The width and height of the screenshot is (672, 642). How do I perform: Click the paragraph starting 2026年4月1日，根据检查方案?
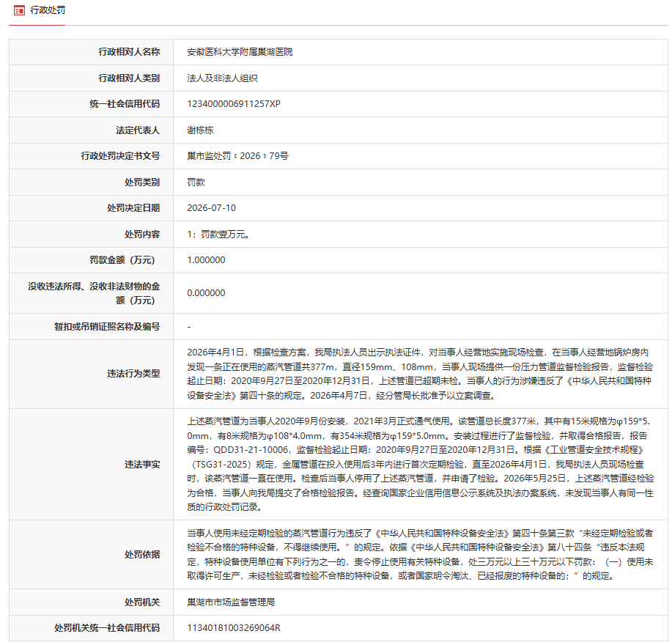tap(420, 374)
